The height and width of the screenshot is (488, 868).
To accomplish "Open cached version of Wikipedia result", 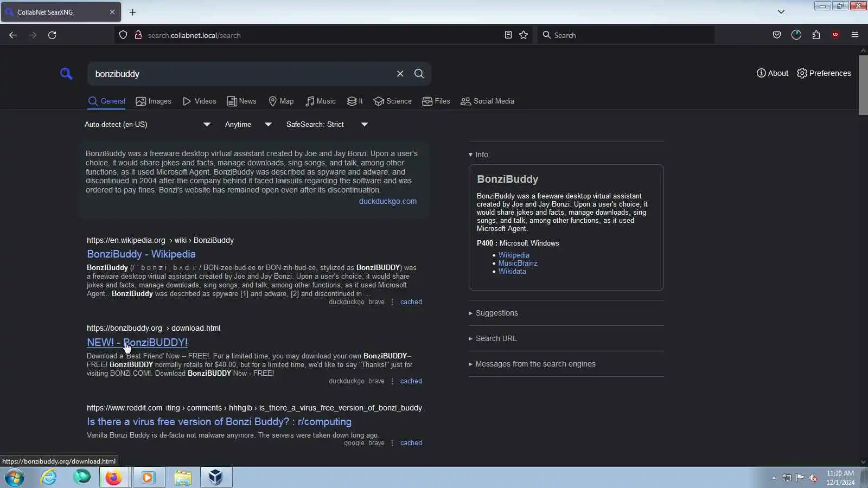I will coord(411,303).
